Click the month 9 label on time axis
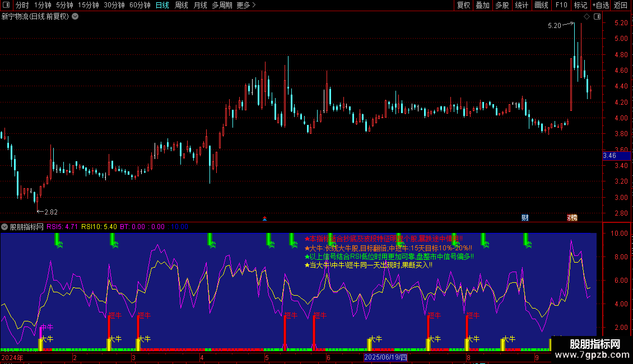This screenshot has height=364, width=633. [x=537, y=357]
